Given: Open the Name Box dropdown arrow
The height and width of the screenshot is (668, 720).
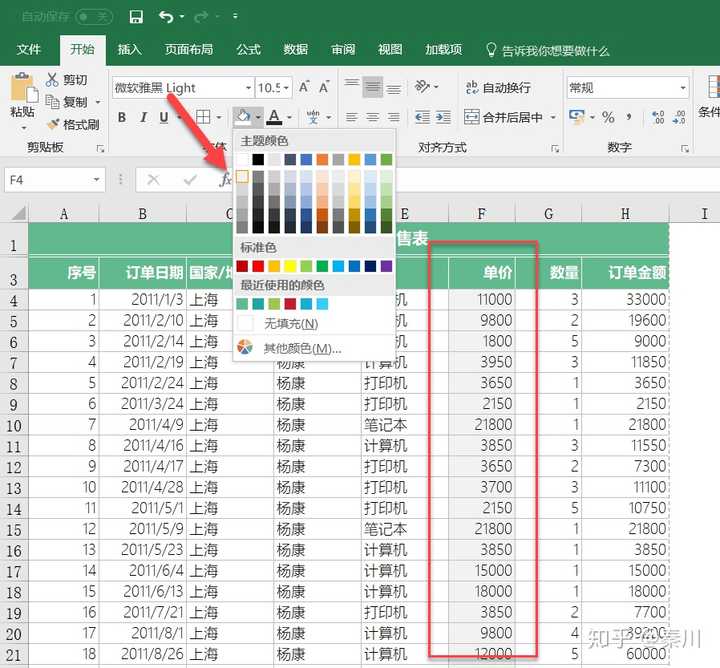Looking at the screenshot, I should pyautogui.click(x=96, y=180).
